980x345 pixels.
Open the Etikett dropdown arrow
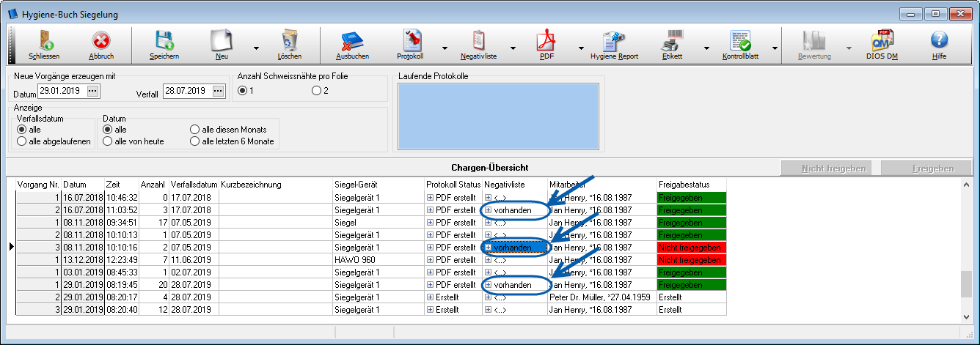[x=706, y=48]
